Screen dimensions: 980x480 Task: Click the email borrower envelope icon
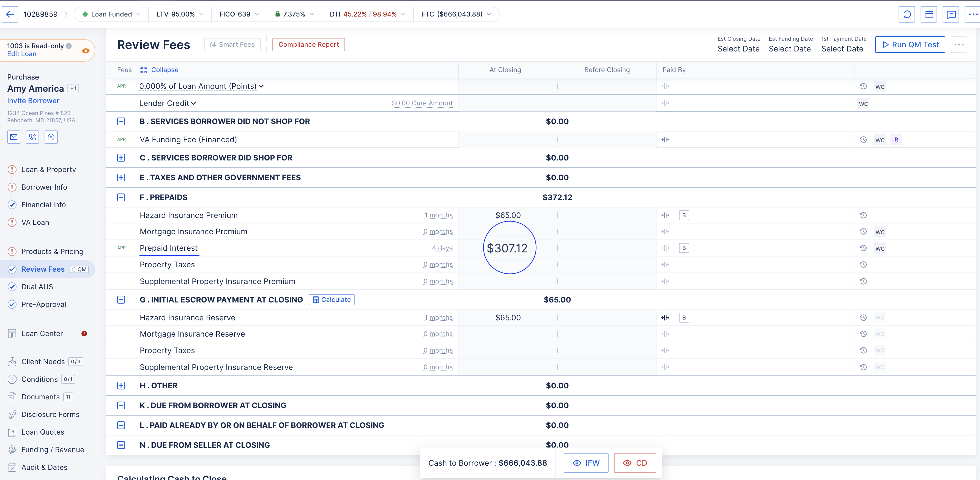click(14, 137)
